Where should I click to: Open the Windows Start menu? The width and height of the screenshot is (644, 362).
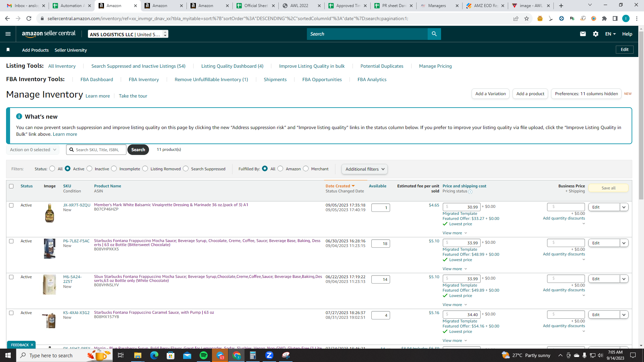(8, 355)
